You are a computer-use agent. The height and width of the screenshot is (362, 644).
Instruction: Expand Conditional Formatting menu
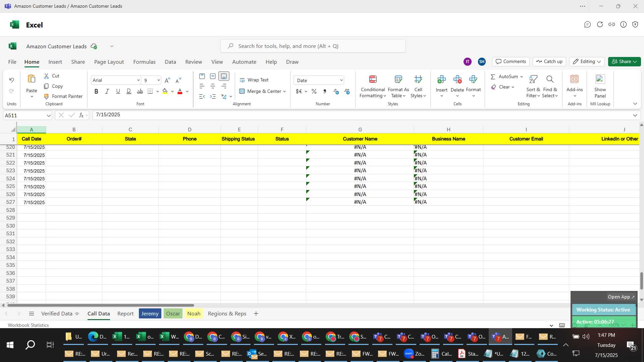click(373, 86)
